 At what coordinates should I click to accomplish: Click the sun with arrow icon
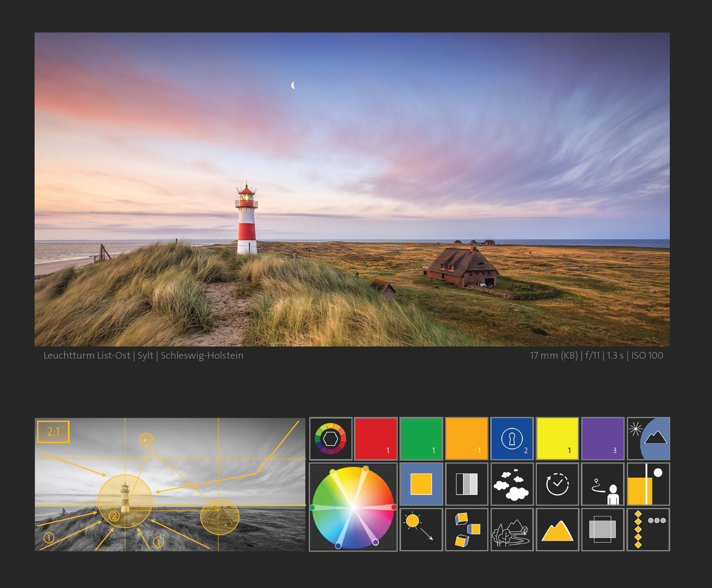point(421,530)
